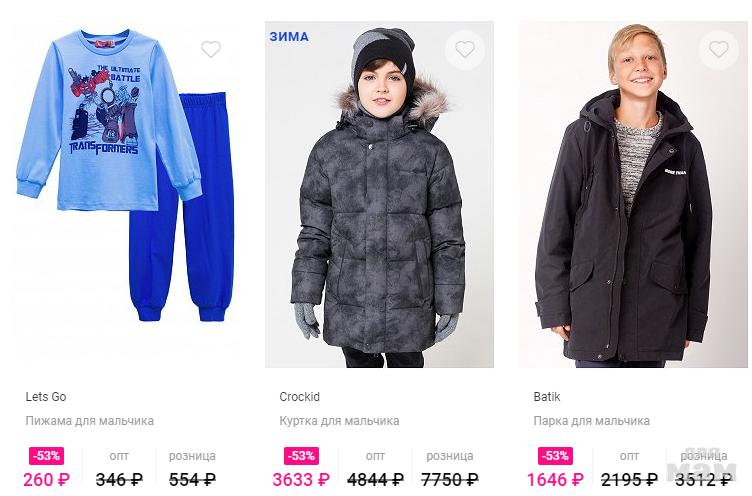Image resolution: width=752 pixels, height=496 pixels.
Task: Click the -53% badge on the pajama
Action: [x=47, y=456]
